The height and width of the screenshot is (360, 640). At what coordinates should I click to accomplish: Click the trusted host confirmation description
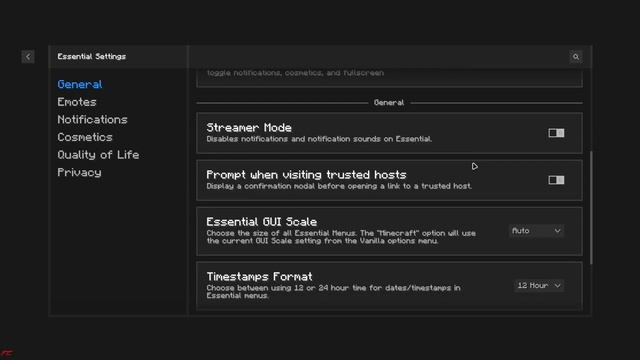(x=339, y=186)
